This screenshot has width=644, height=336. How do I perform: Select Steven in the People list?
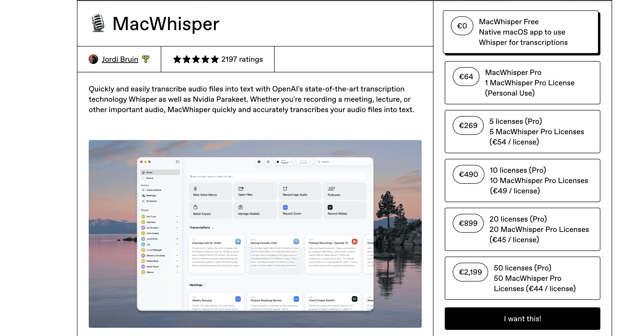point(160,272)
